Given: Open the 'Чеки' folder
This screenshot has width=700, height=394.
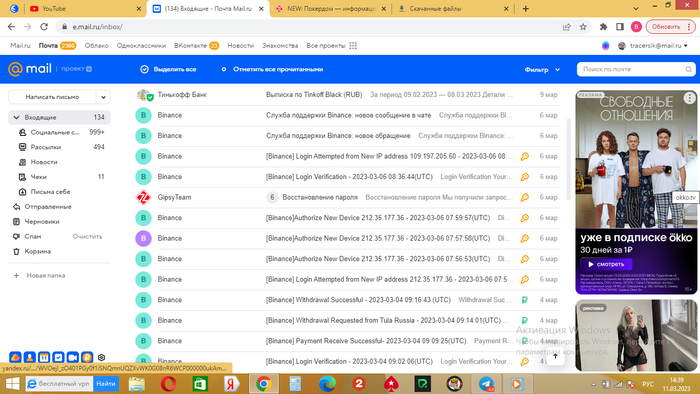Looking at the screenshot, I should 59,177.
